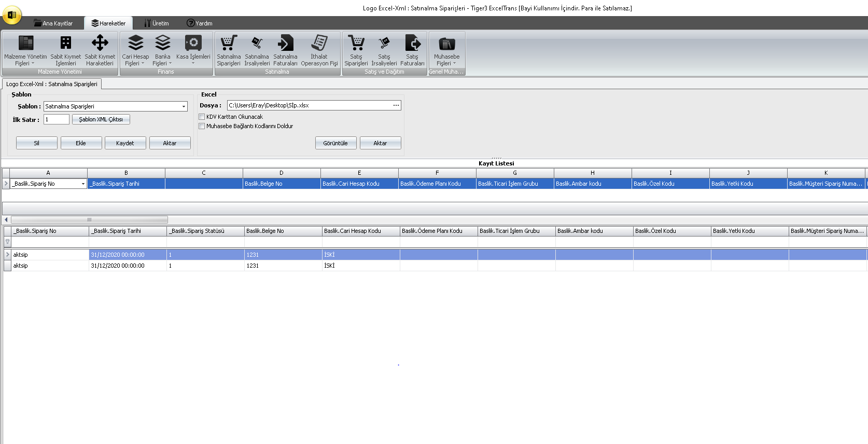Image resolution: width=868 pixels, height=444 pixels.
Task: Click the filter row cell under _Baslik.Sipariş No
Action: 50,242
